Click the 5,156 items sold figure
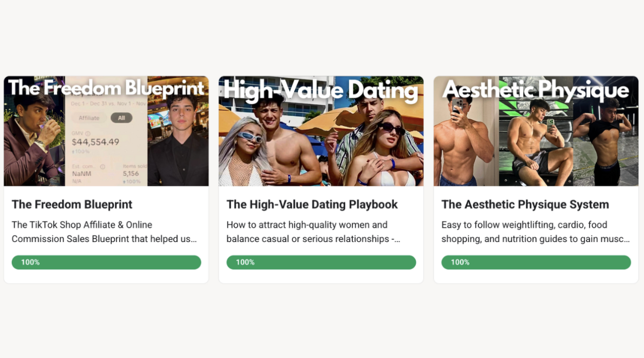Screen dimensions: 644x358 132,174
